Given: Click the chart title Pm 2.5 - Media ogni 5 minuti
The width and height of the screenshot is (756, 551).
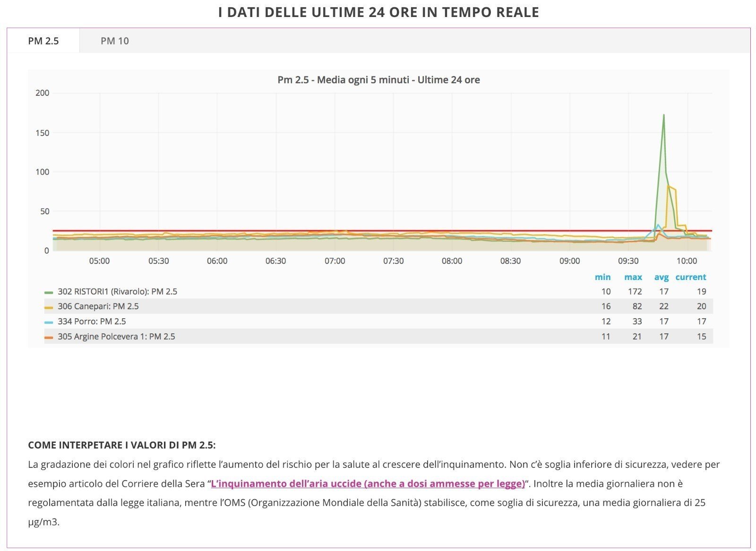Looking at the screenshot, I should tap(378, 80).
